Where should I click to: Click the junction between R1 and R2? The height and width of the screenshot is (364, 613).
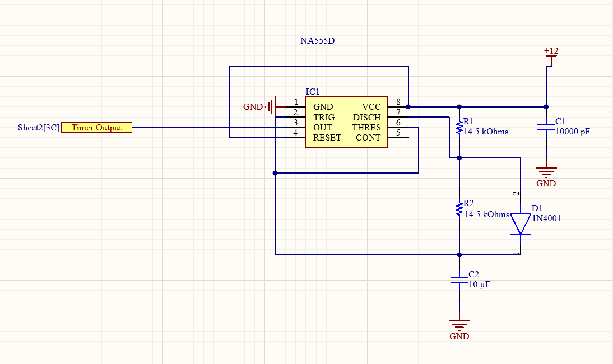[459, 158]
